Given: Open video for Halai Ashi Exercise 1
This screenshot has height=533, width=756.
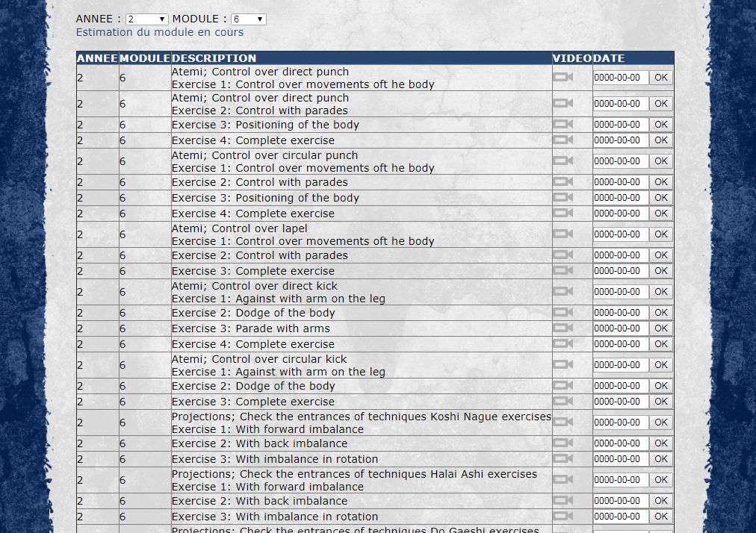Looking at the screenshot, I should pos(563,479).
